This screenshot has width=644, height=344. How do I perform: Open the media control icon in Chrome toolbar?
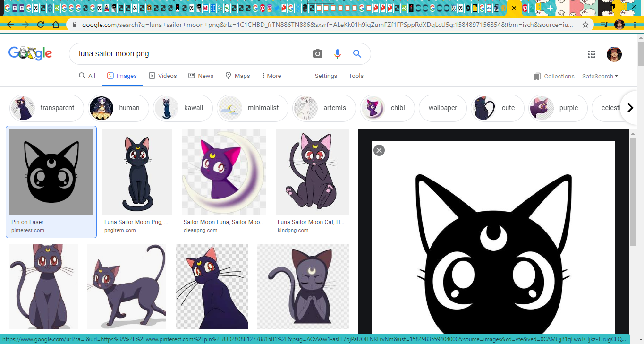[x=604, y=25]
